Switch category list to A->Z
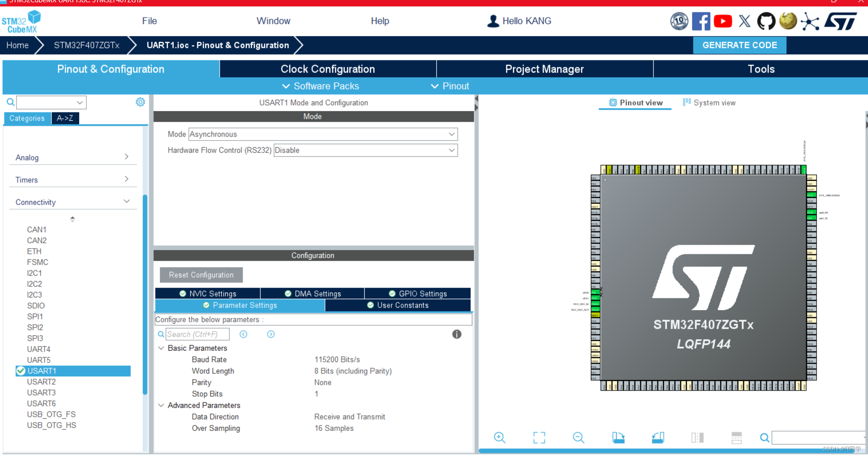This screenshot has height=456, width=868. click(x=65, y=118)
